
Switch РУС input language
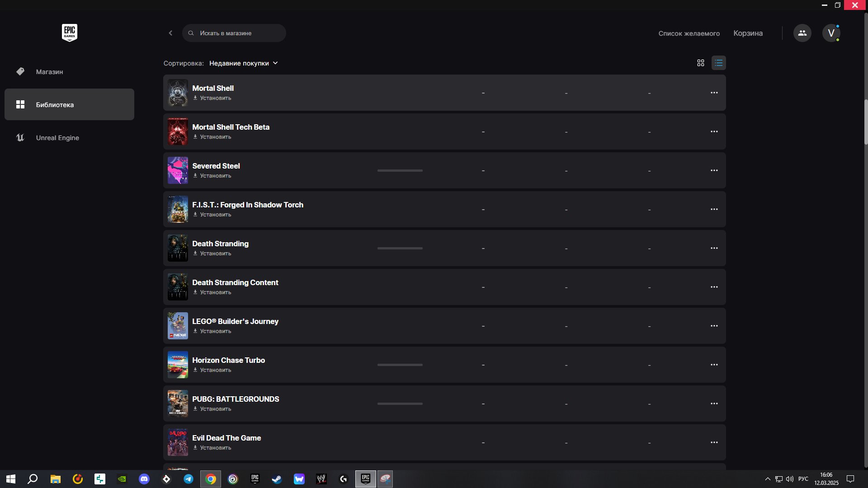(x=803, y=479)
